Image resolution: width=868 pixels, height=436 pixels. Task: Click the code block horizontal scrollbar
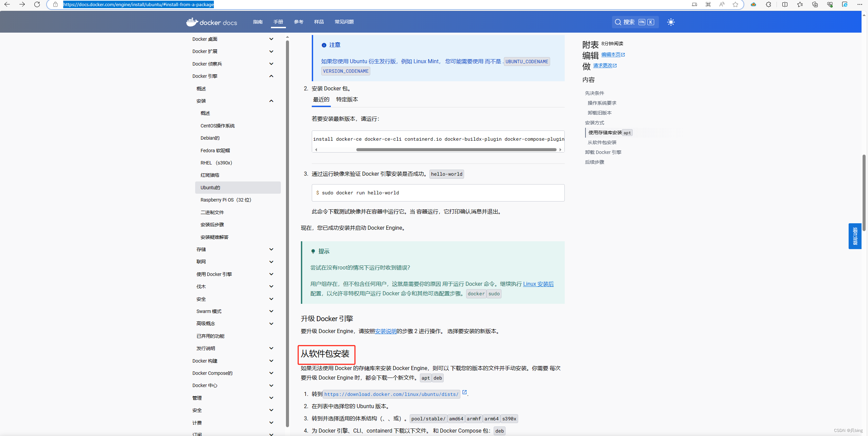(456, 150)
